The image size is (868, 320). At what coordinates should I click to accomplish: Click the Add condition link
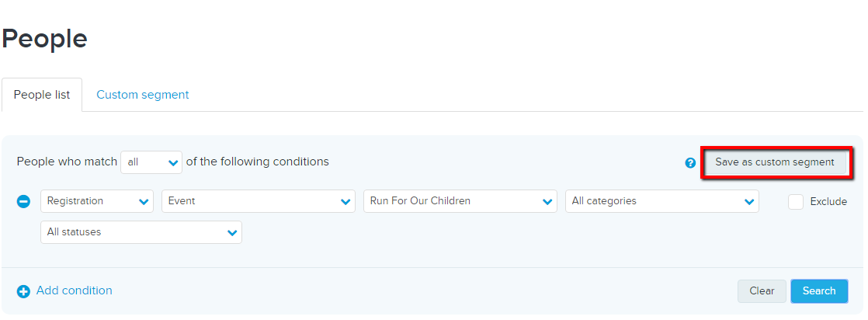pyautogui.click(x=75, y=290)
